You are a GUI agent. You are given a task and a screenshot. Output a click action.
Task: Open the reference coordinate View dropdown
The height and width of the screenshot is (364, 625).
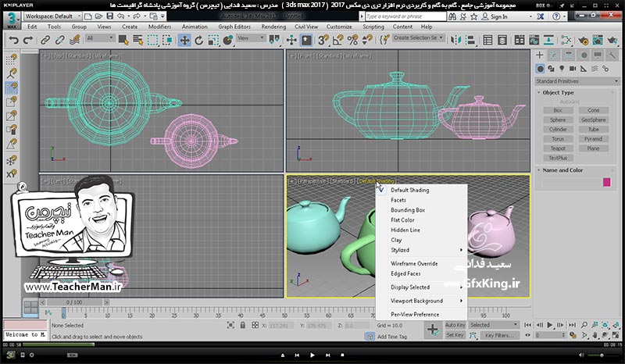pyautogui.click(x=251, y=37)
